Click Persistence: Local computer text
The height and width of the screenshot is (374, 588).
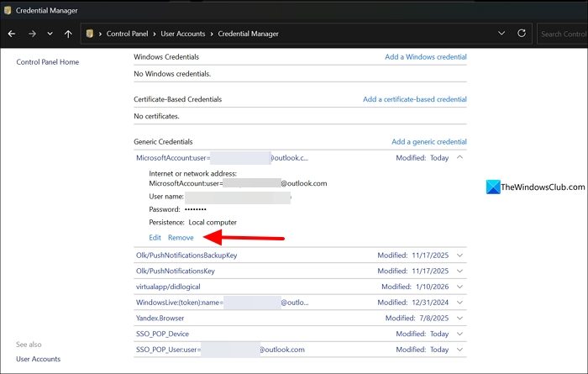pos(192,223)
